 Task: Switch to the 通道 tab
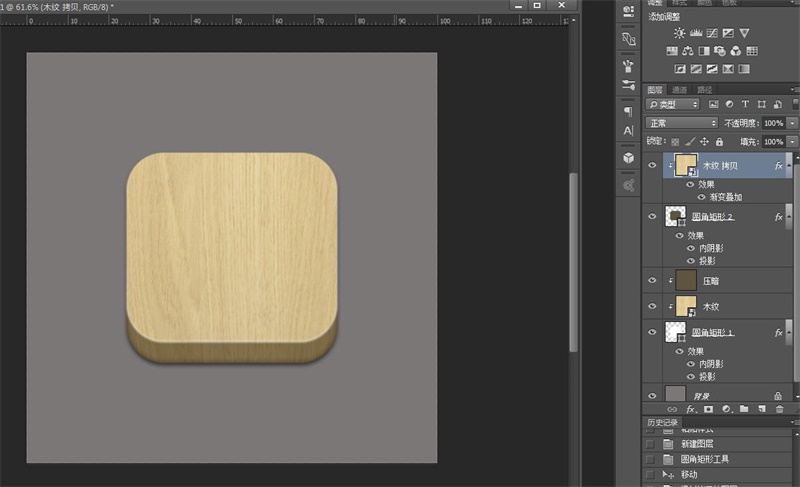point(679,89)
